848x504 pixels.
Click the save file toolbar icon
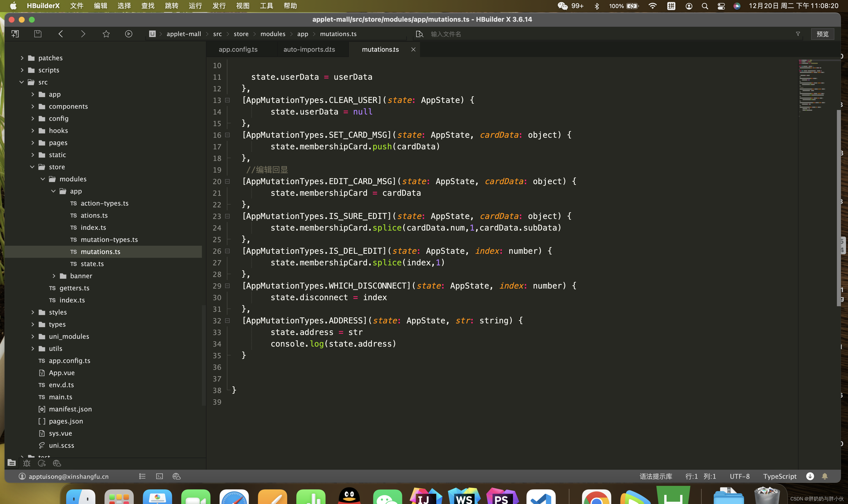(x=38, y=34)
